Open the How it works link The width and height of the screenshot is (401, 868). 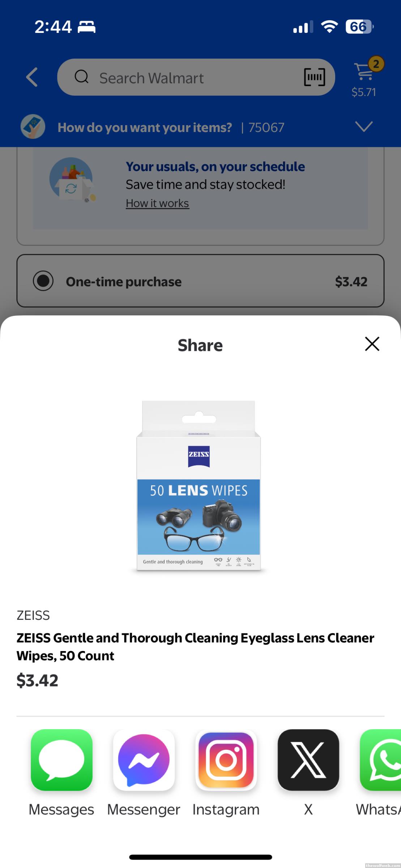pyautogui.click(x=157, y=203)
